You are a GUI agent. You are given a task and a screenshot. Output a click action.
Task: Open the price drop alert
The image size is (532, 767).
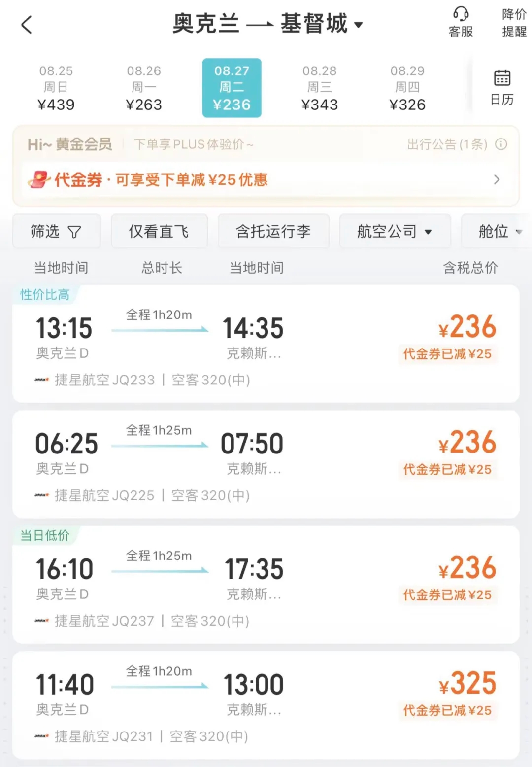tap(514, 23)
